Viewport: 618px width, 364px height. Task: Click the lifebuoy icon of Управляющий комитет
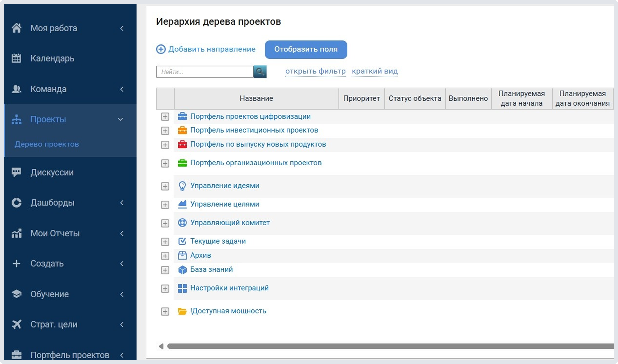[x=182, y=223]
